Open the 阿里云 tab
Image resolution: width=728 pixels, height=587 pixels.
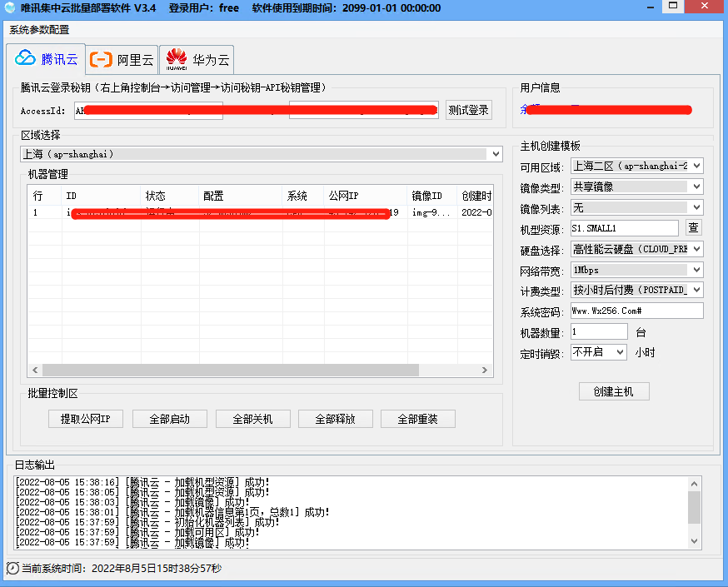122,60
